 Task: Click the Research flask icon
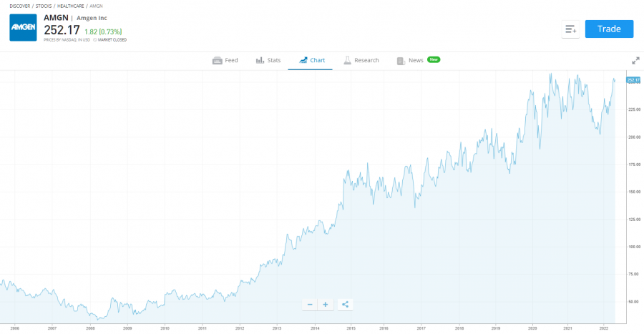tap(348, 60)
